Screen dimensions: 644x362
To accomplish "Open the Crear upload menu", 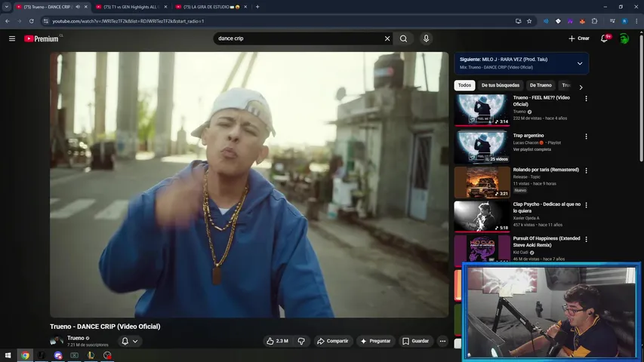I will tap(579, 38).
